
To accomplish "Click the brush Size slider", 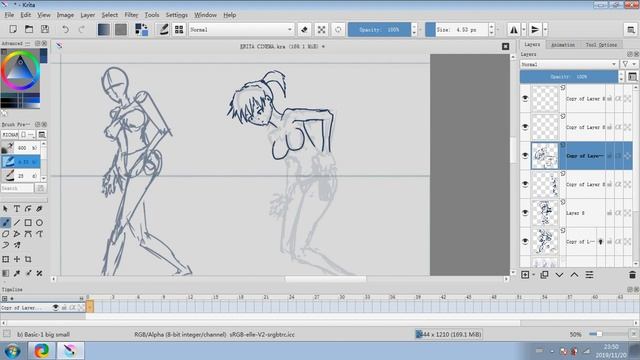I will [456, 29].
